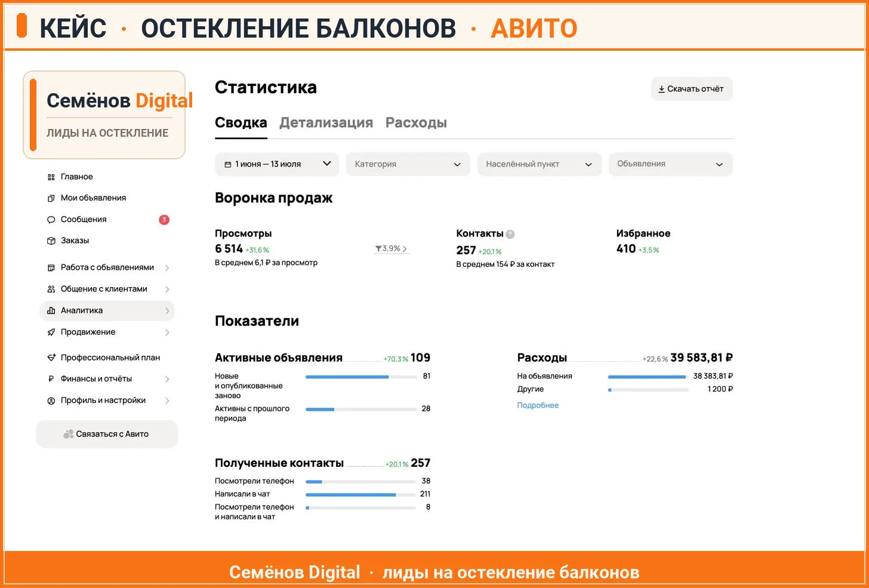Click the Посмотрели телефон progress bar
The width and height of the screenshot is (869, 588).
point(361,481)
